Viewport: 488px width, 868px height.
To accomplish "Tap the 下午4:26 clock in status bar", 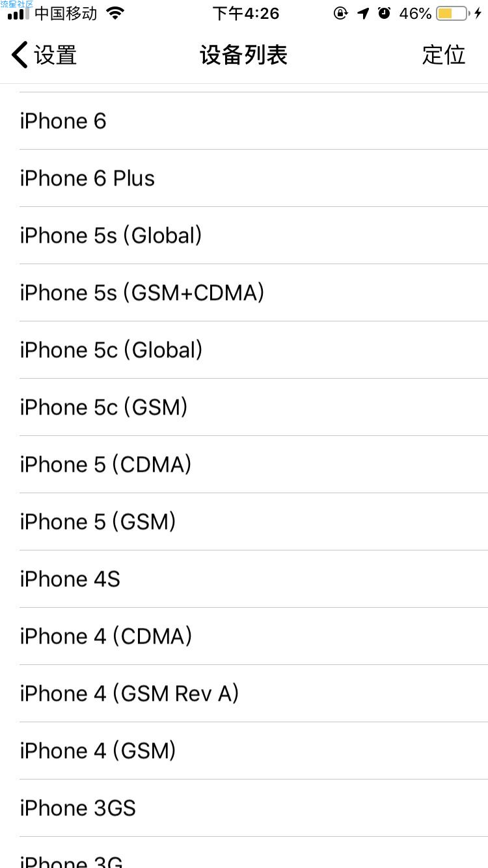I will 246,13.
